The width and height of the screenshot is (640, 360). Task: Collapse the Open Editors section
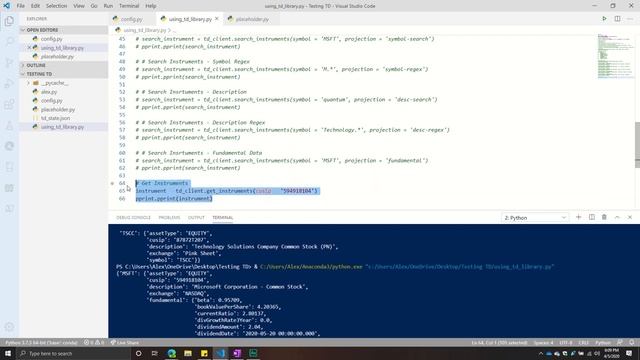[64, 30]
